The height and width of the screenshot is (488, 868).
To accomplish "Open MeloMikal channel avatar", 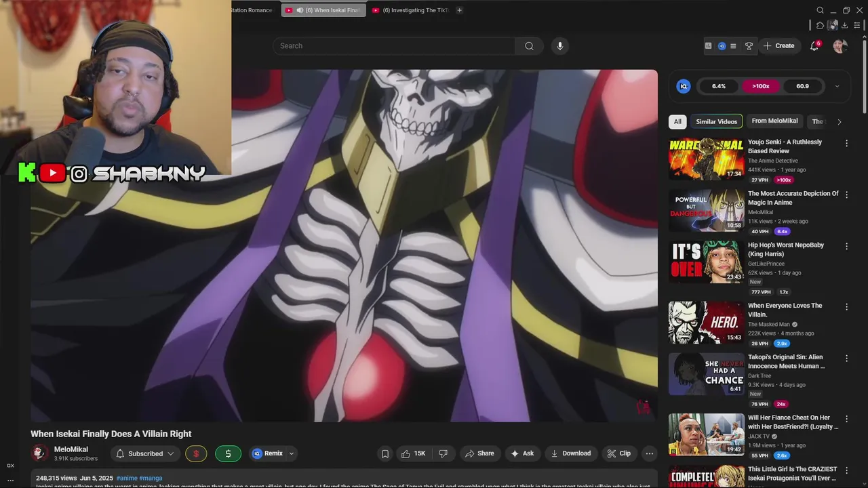I will 40,453.
